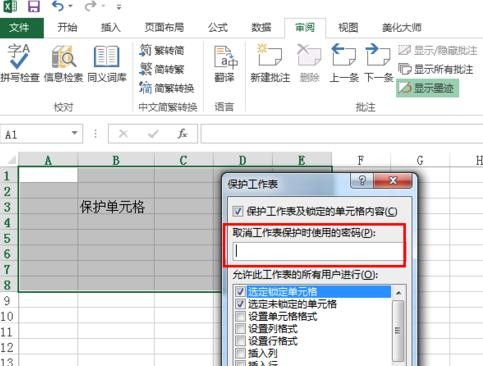
Task: Undo the last action
Action: pos(58,6)
